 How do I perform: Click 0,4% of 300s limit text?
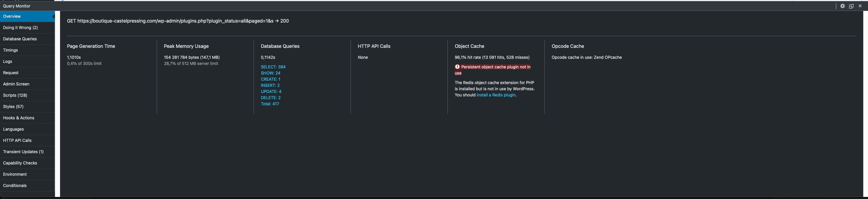[x=84, y=64]
